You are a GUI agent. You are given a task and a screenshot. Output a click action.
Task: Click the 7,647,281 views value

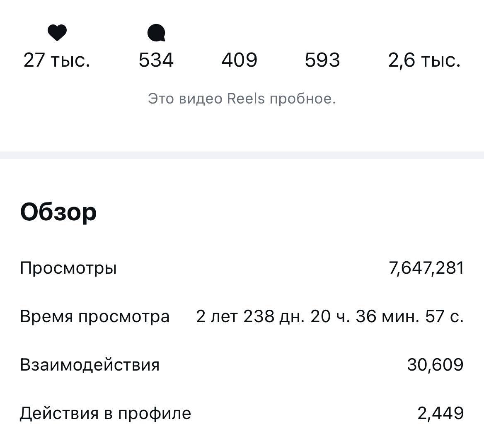tap(426, 268)
